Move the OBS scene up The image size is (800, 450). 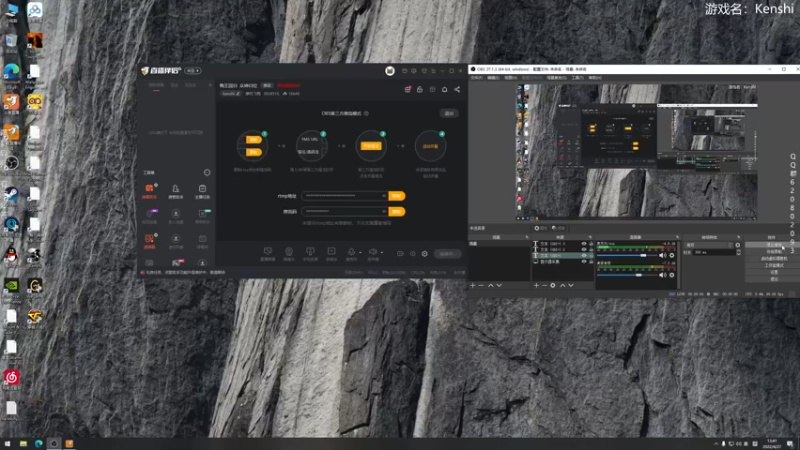[490, 286]
